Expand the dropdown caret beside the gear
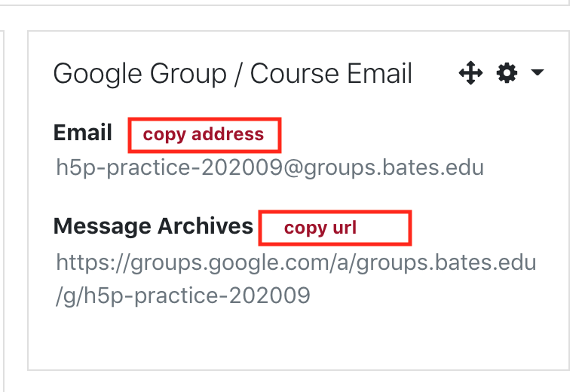 [538, 72]
